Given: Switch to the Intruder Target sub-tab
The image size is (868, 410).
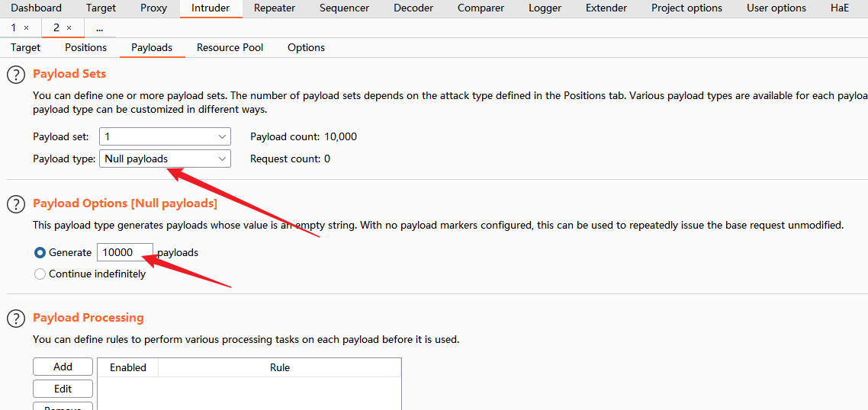Looking at the screenshot, I should coord(25,47).
